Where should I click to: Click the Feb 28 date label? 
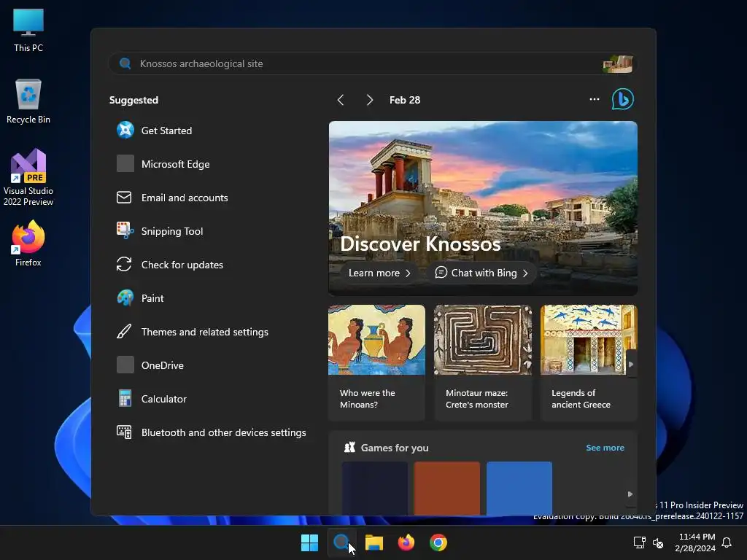pos(404,100)
